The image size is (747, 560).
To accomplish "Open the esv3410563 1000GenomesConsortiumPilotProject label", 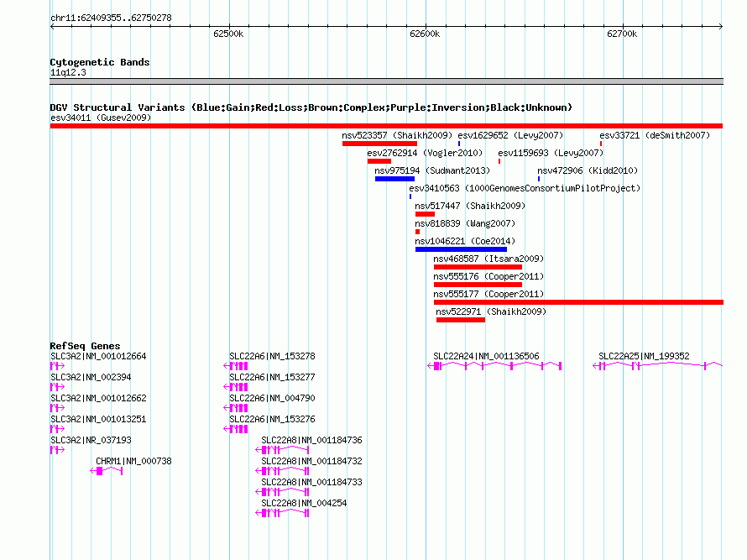I will pyautogui.click(x=525, y=188).
